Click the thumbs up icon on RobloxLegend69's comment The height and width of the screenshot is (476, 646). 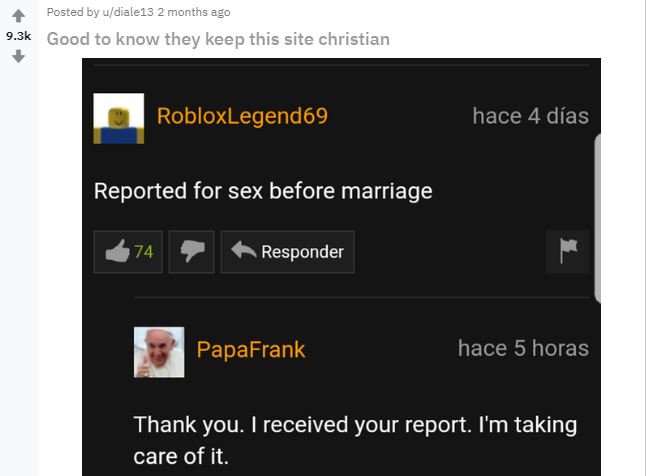point(117,251)
